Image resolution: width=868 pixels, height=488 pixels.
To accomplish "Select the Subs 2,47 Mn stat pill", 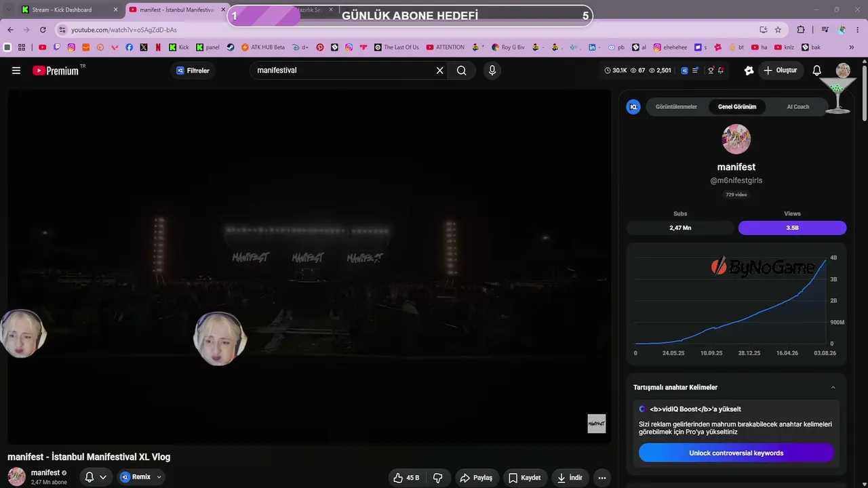I will pyautogui.click(x=680, y=228).
